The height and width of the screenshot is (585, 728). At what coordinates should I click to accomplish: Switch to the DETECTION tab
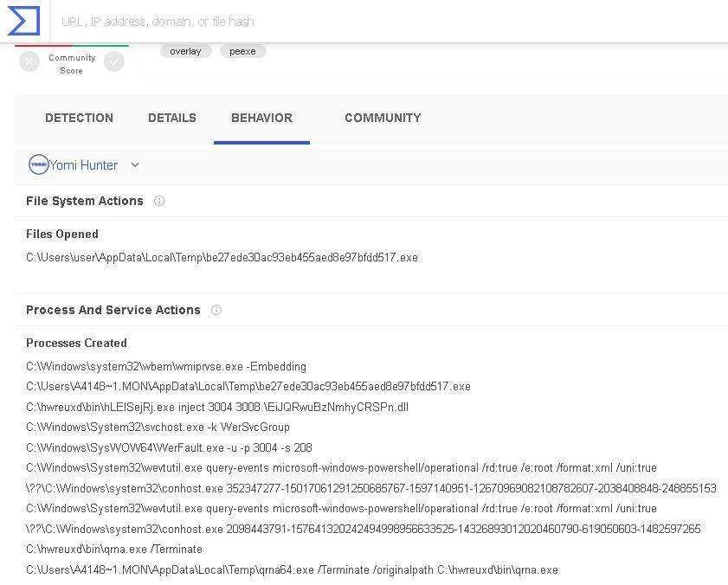[x=80, y=118]
